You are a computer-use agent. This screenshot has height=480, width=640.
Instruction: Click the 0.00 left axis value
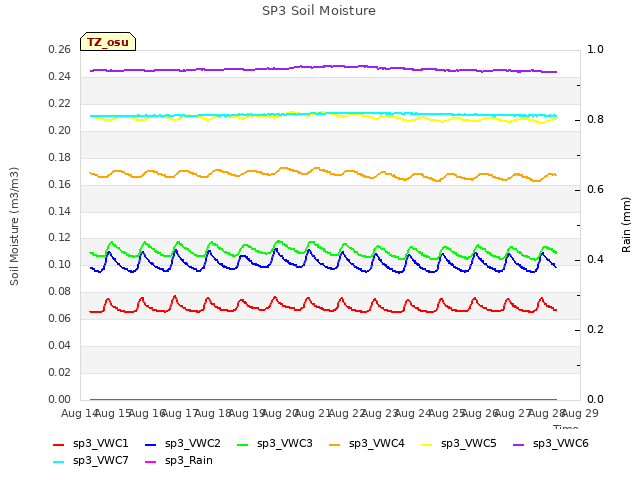60,399
